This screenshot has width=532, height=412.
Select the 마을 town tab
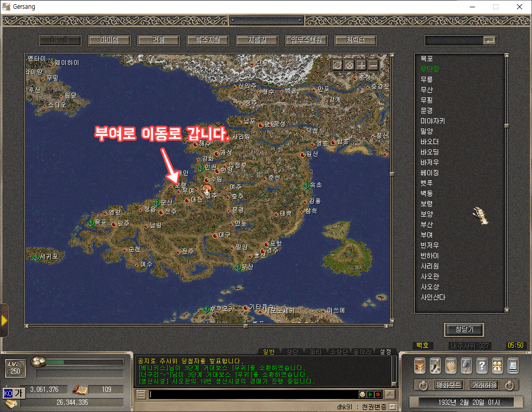(60, 40)
